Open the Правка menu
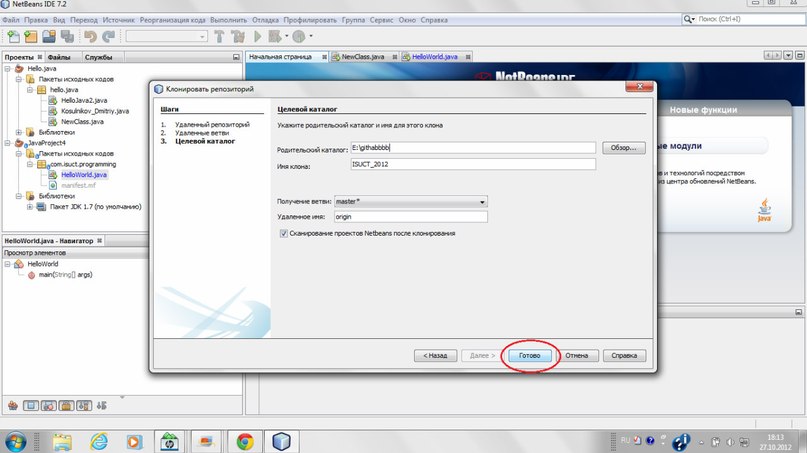The image size is (807, 453). pyautogui.click(x=36, y=20)
